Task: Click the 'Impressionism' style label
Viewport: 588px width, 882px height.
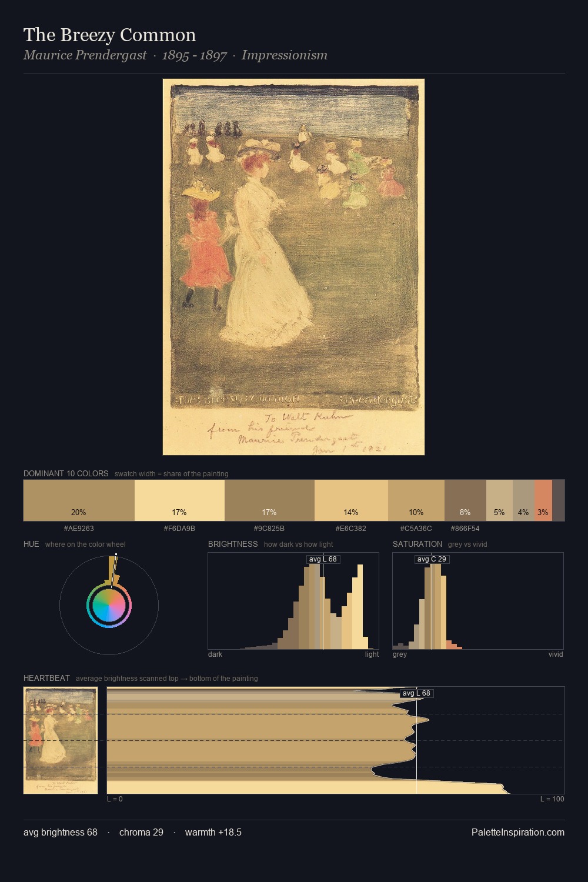Action: click(285, 55)
